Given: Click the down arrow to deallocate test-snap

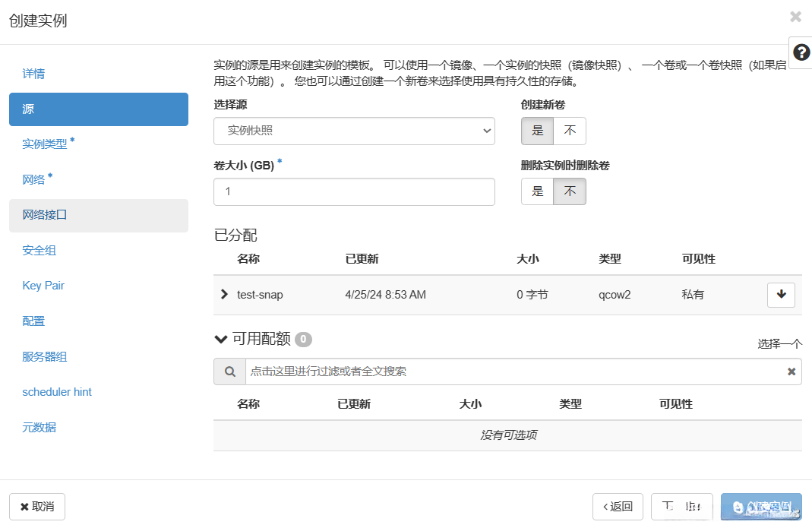Looking at the screenshot, I should click(x=781, y=295).
